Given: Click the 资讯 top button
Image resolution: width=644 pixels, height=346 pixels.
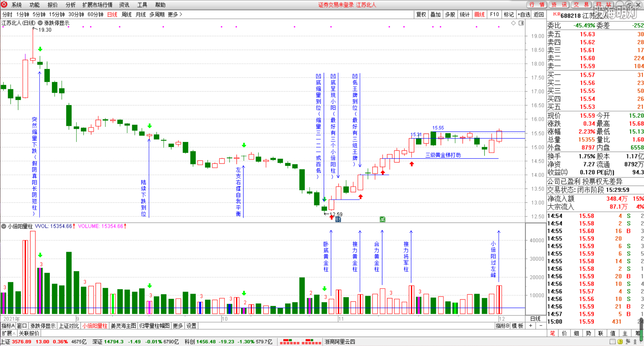Looking at the screenshot, I should point(559,4).
